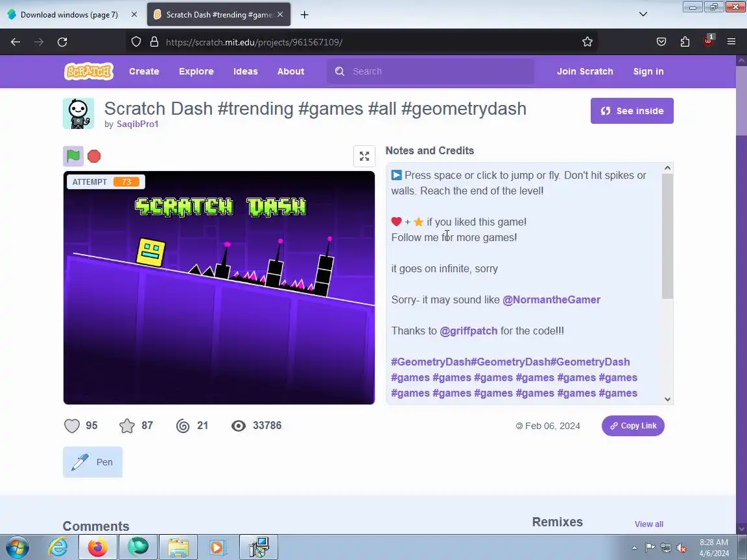
Task: Go back with the browser back arrow
Action: [16, 42]
